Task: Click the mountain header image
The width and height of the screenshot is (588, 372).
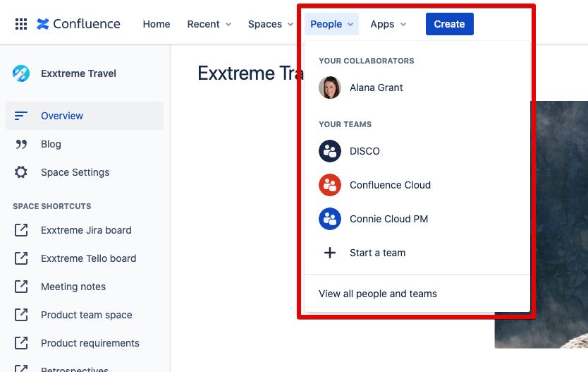Action: [x=560, y=224]
